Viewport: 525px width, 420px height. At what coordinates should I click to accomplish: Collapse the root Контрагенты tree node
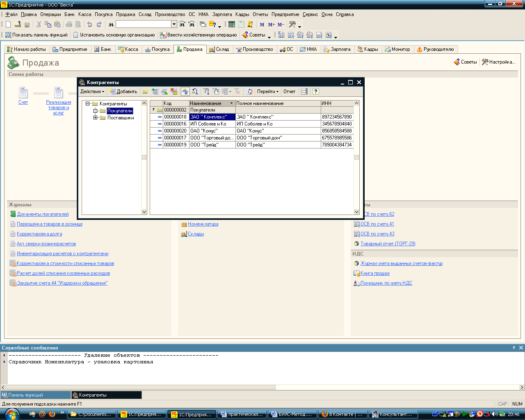pos(87,104)
